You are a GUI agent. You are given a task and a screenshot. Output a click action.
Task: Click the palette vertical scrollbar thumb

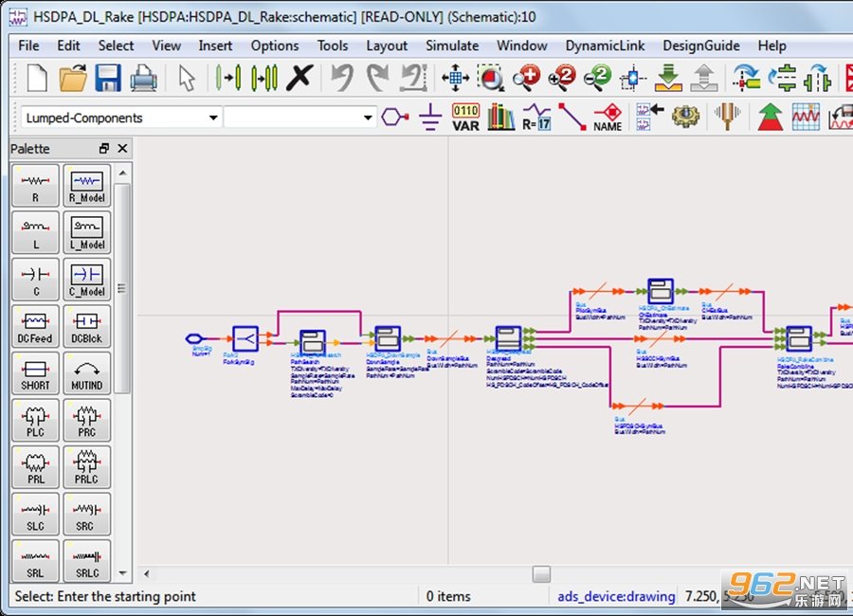coord(122,288)
